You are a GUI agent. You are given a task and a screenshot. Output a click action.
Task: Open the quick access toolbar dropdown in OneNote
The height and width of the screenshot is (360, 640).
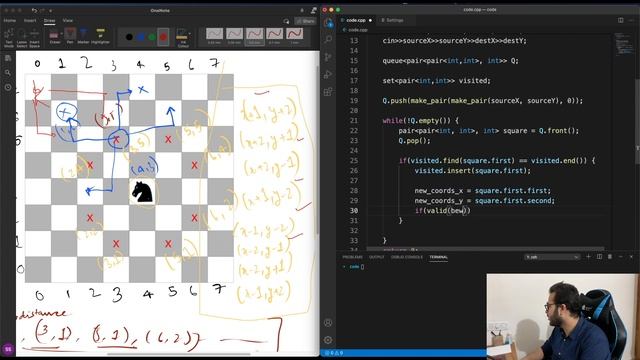51,10
